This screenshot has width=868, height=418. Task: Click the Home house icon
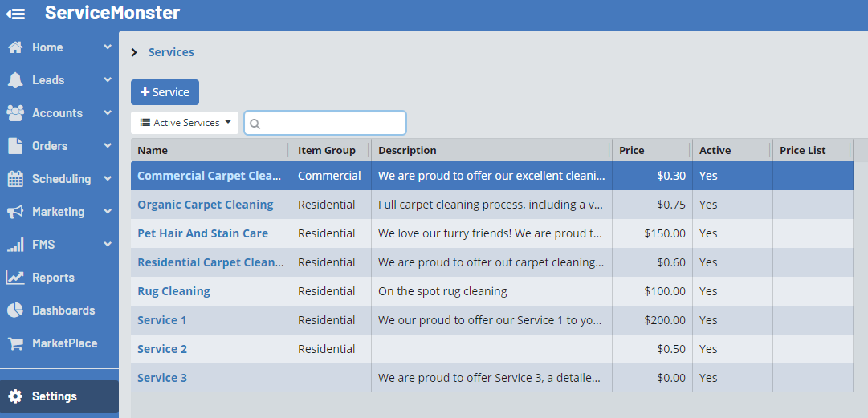point(15,47)
